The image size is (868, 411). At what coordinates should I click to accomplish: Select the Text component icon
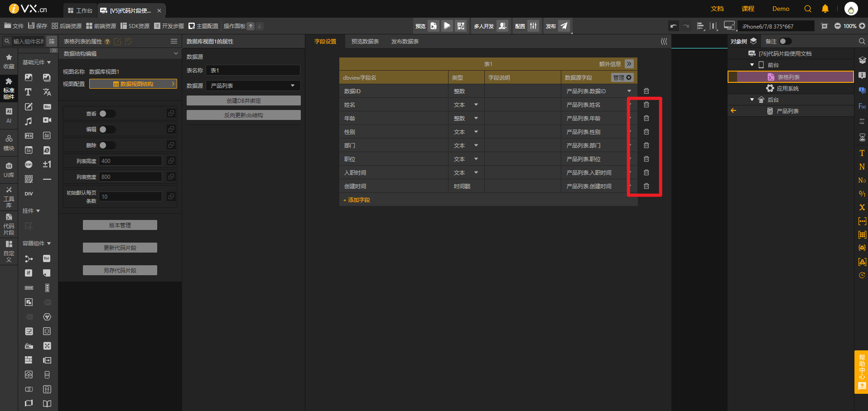pos(28,92)
